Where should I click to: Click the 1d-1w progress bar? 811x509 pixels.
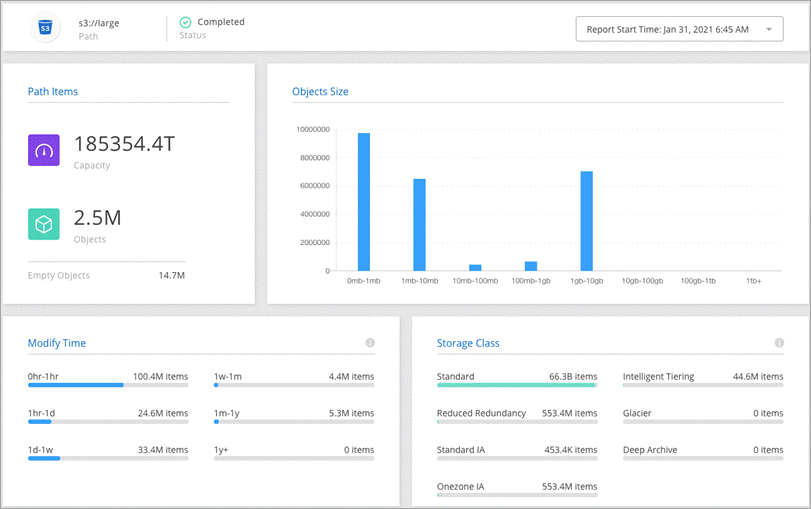[108, 458]
